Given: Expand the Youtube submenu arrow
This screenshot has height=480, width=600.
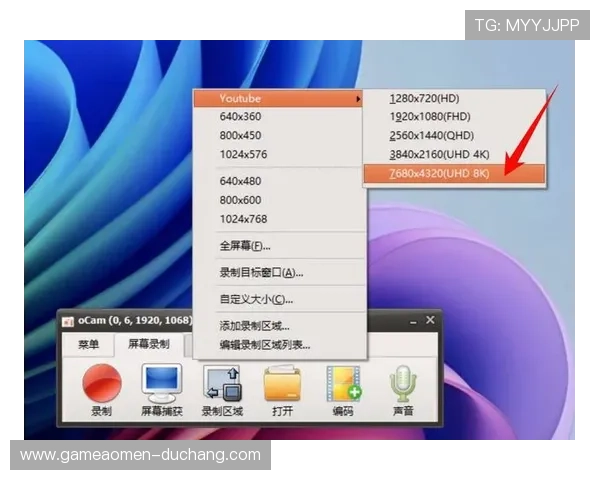Looking at the screenshot, I should click(x=358, y=99).
